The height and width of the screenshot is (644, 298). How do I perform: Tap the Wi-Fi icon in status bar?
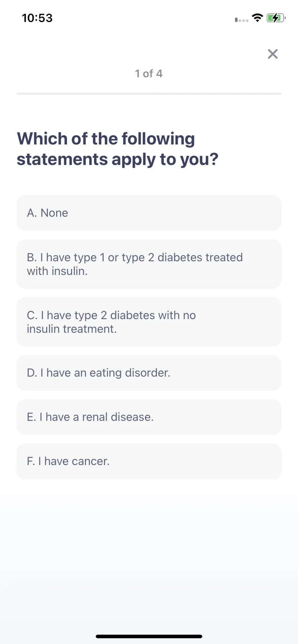point(257,18)
